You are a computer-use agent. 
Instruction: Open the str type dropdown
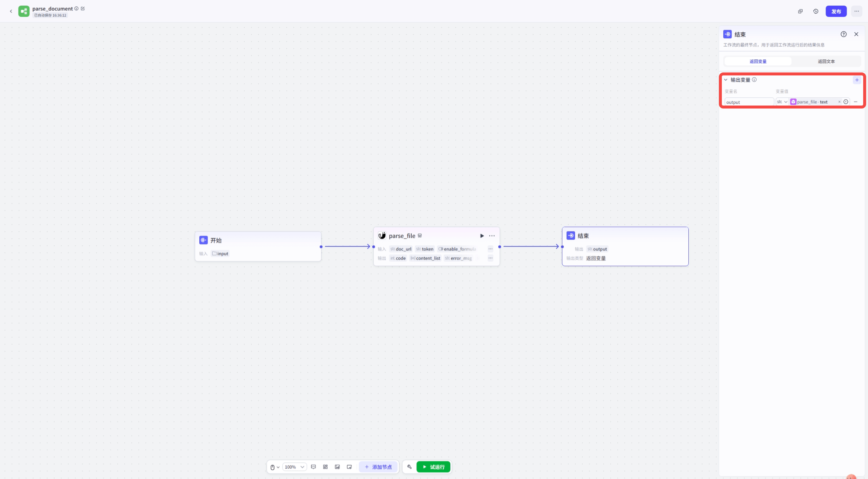(x=782, y=102)
